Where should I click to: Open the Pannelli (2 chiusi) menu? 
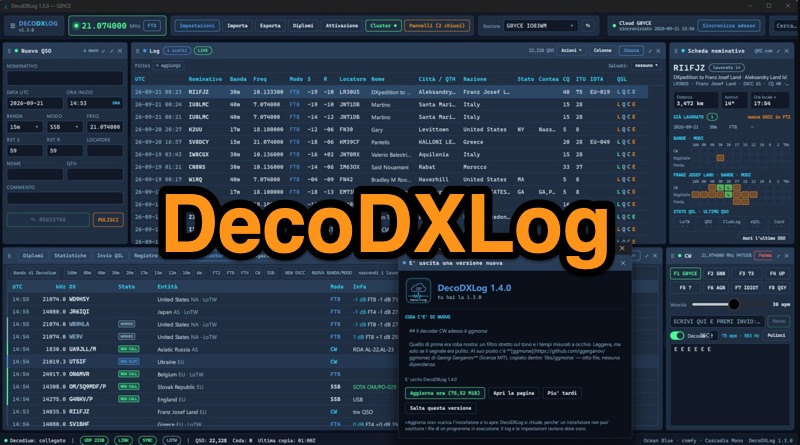(437, 26)
